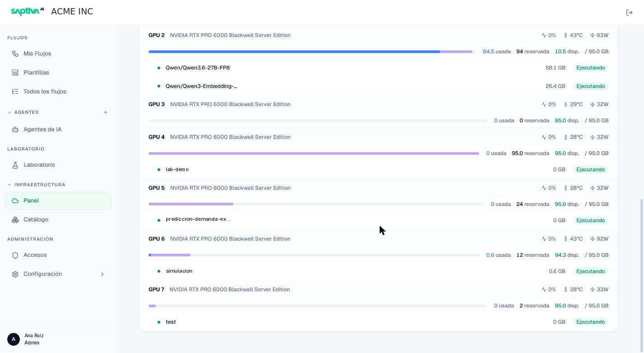Screen dimensions: 644x353
Task: Click the Accesos shield icon
Action: pyautogui.click(x=15, y=255)
